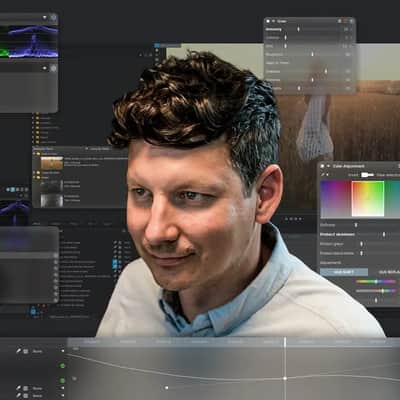Click the pencil icon on the first timeline track
The height and width of the screenshot is (400, 400).
point(19,351)
